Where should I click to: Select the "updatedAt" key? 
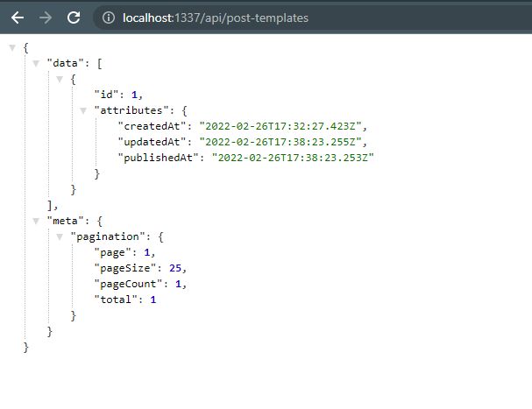[x=152, y=142]
